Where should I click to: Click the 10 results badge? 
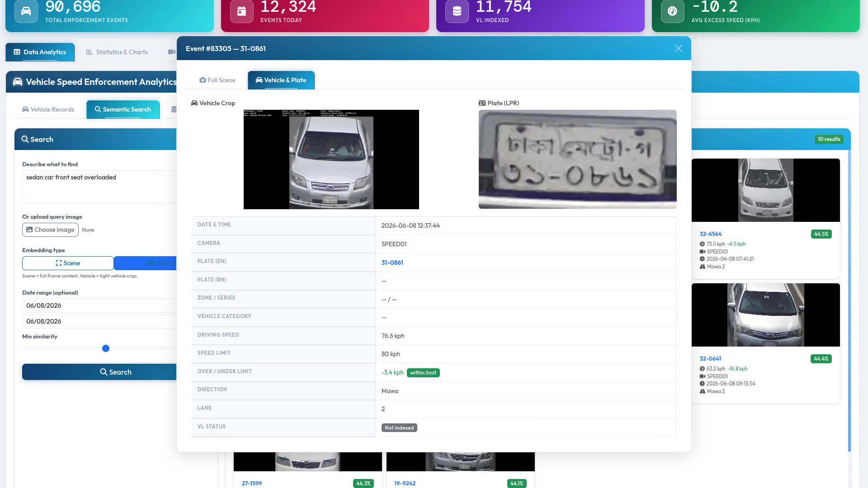click(829, 139)
